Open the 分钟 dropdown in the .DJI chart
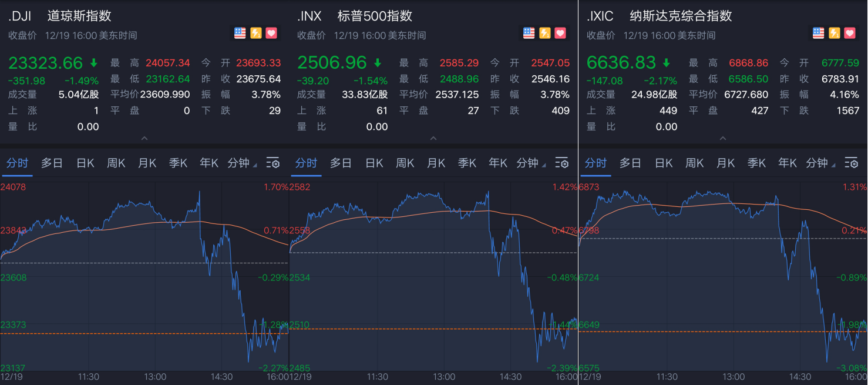The width and height of the screenshot is (868, 385). click(242, 163)
